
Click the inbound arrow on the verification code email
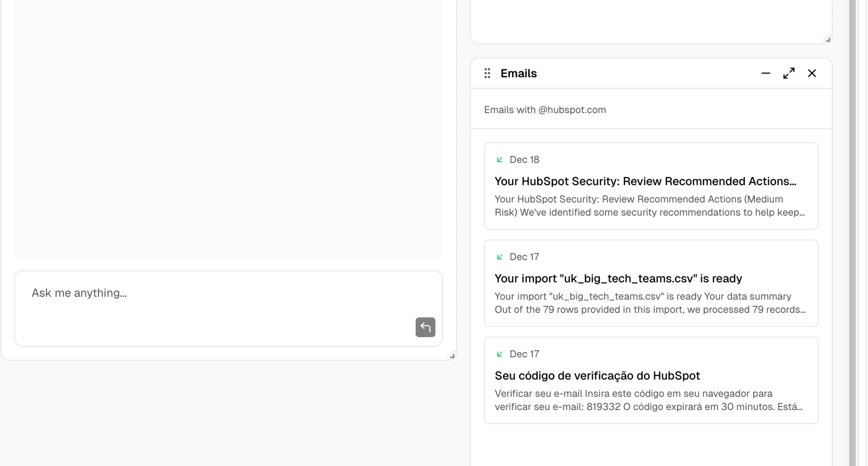[x=500, y=354]
